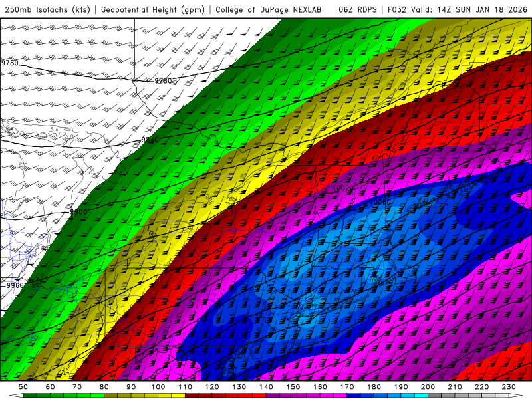Click the bright red swatch just before 140

259,396
